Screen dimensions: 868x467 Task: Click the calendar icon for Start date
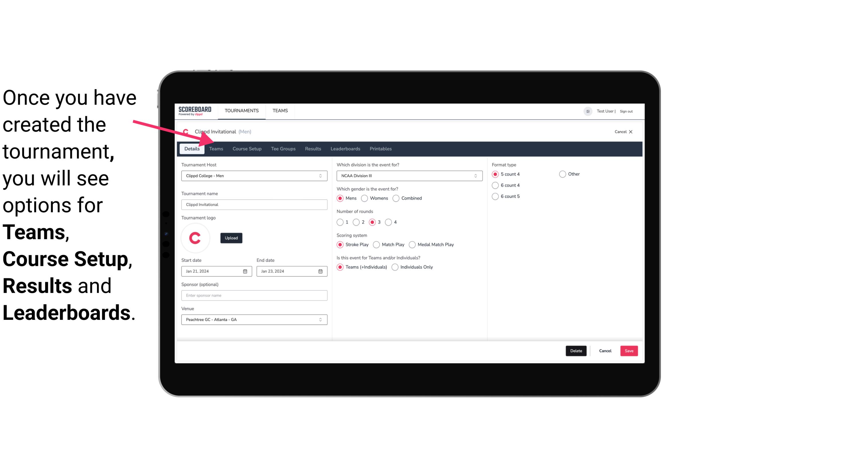246,271
